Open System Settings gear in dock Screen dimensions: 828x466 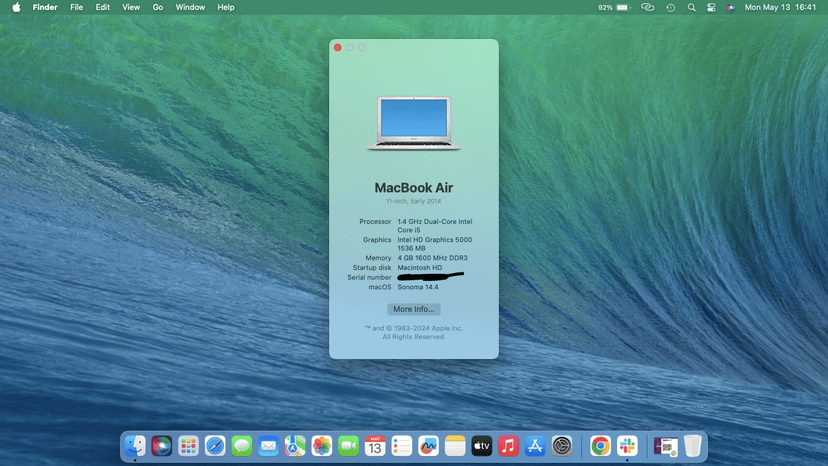tap(562, 446)
